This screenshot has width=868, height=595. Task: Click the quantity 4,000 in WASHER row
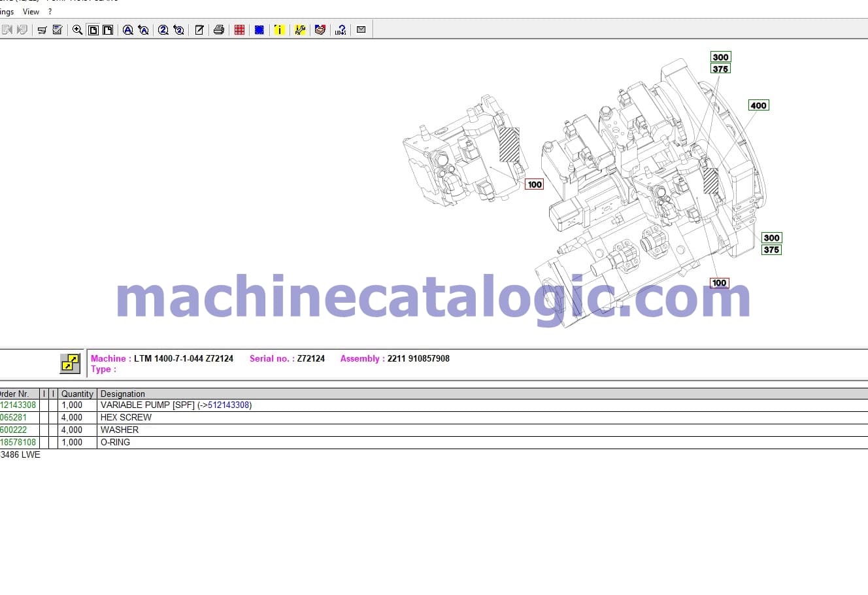(72, 430)
